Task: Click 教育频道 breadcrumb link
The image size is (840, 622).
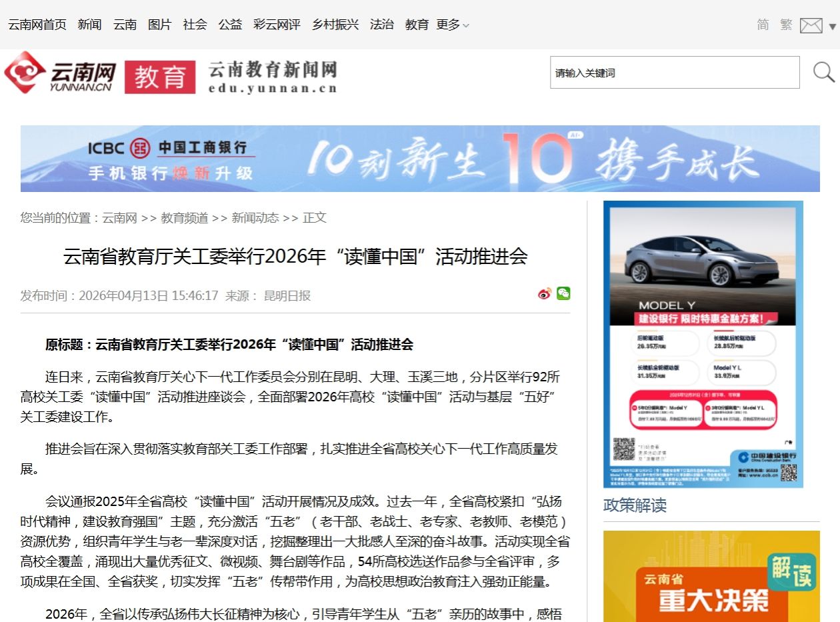Action: (184, 218)
